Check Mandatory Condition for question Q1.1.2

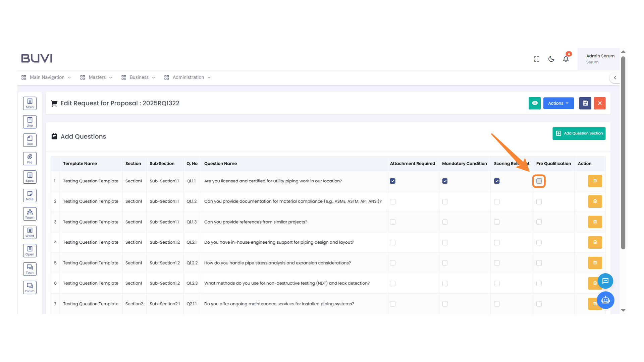coord(445,201)
